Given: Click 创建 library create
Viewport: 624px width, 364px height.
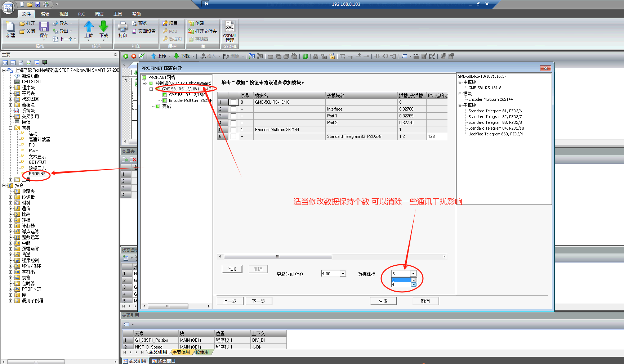Looking at the screenshot, I should pos(196,23).
